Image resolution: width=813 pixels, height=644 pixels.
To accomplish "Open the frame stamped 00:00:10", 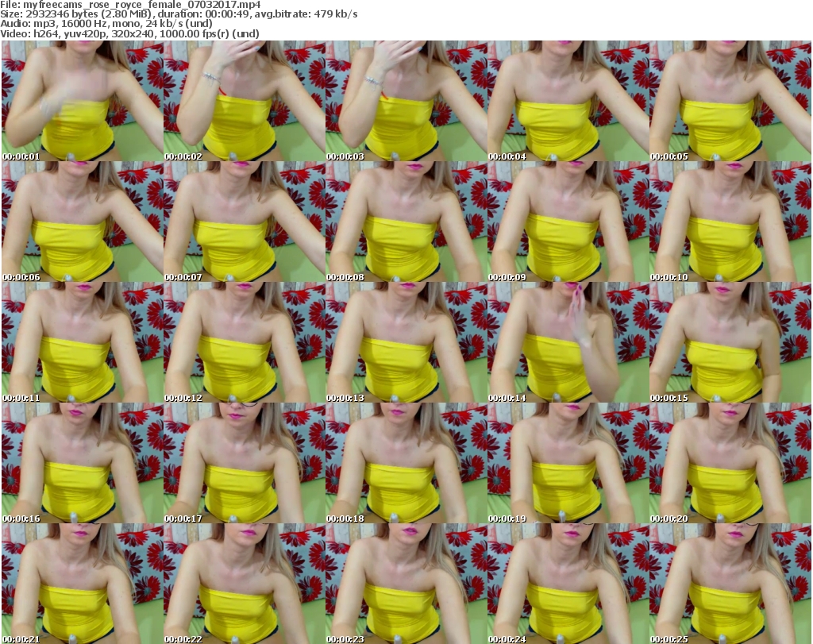I will pos(730,222).
